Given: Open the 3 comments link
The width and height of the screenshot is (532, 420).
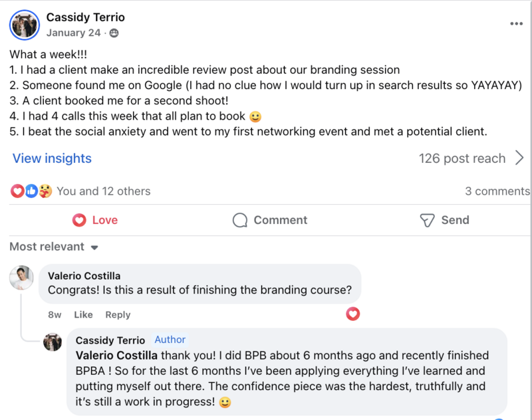Looking at the screenshot, I should pyautogui.click(x=497, y=191).
